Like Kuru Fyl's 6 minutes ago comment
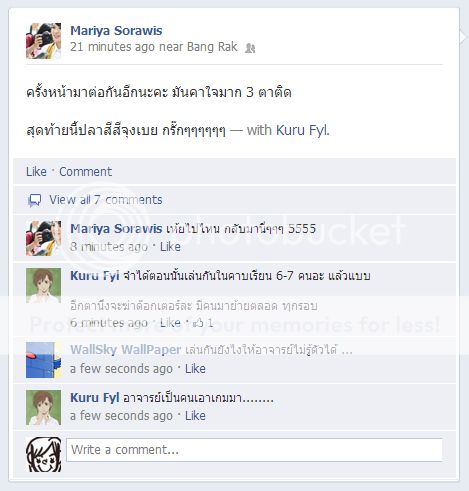This screenshot has height=491, width=469. coord(170,322)
